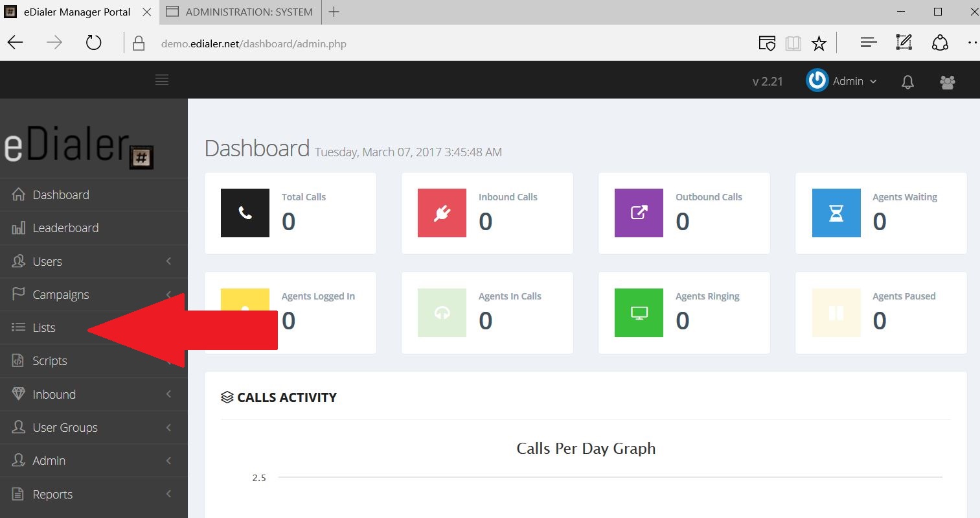This screenshot has height=518, width=980.
Task: Expand the User Groups chevron
Action: pos(168,427)
